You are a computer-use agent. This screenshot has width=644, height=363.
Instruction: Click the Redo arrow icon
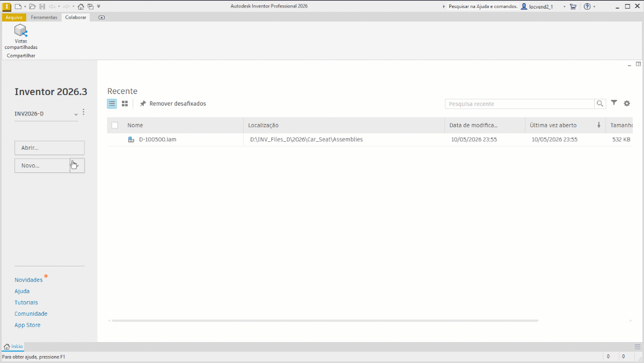pyautogui.click(x=67, y=6)
